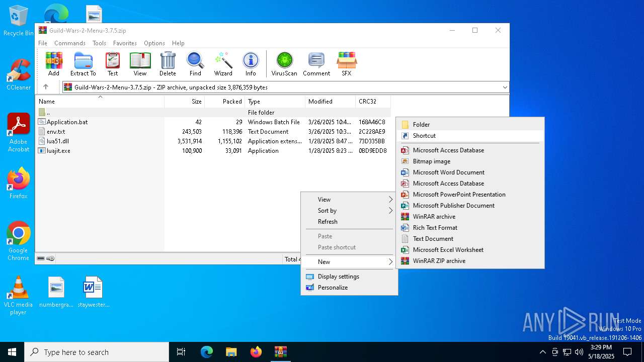The width and height of the screenshot is (644, 362).
Task: Expand the Sort by submenu
Action: [x=349, y=211]
